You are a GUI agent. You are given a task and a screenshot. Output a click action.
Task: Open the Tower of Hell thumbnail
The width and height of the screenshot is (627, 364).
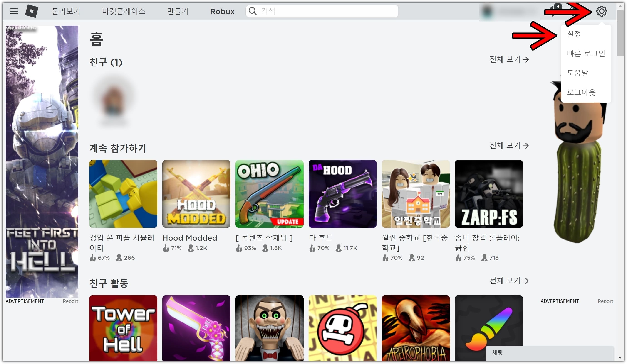(123, 328)
